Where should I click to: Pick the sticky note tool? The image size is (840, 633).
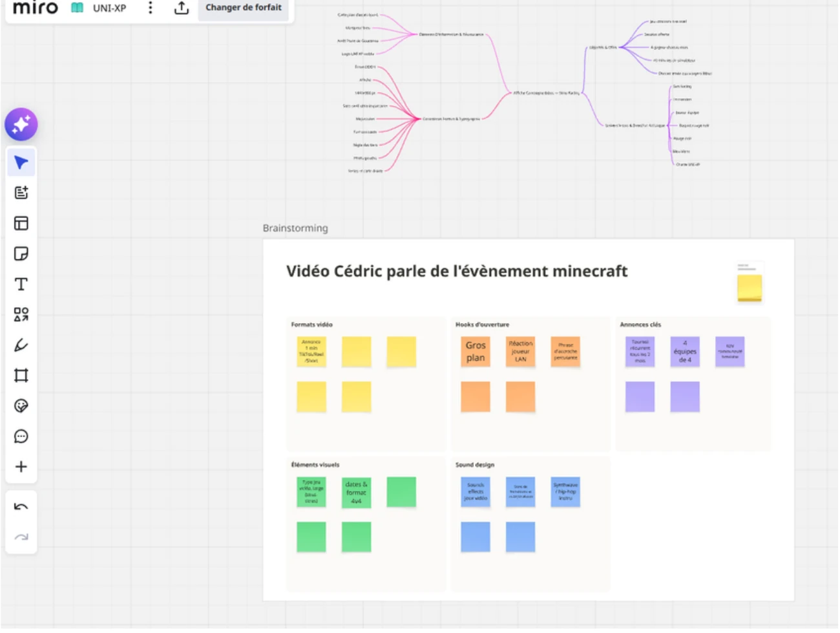point(21,253)
